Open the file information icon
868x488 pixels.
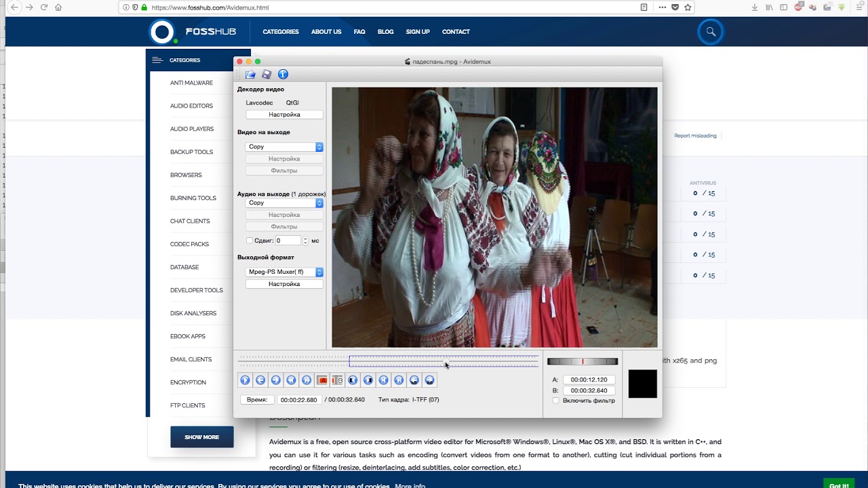click(x=283, y=75)
